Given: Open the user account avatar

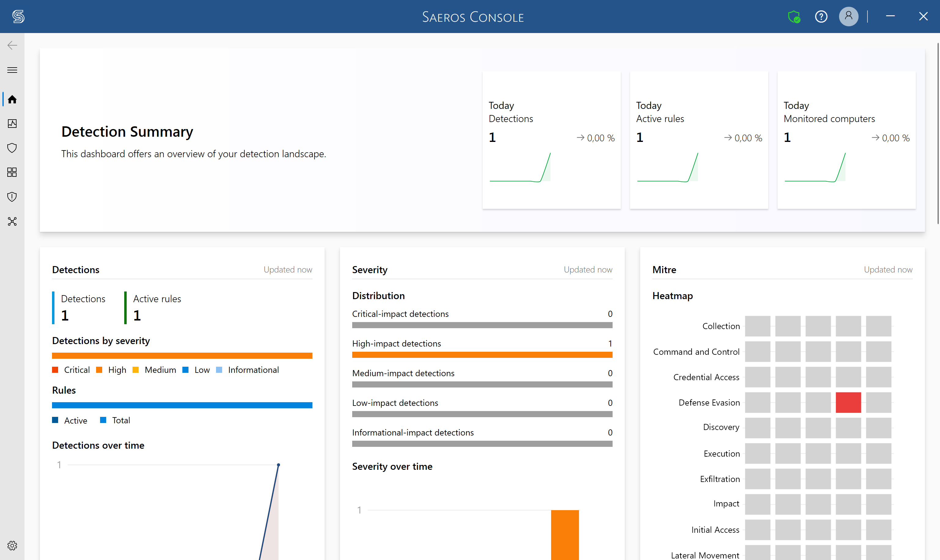Looking at the screenshot, I should coord(849,17).
